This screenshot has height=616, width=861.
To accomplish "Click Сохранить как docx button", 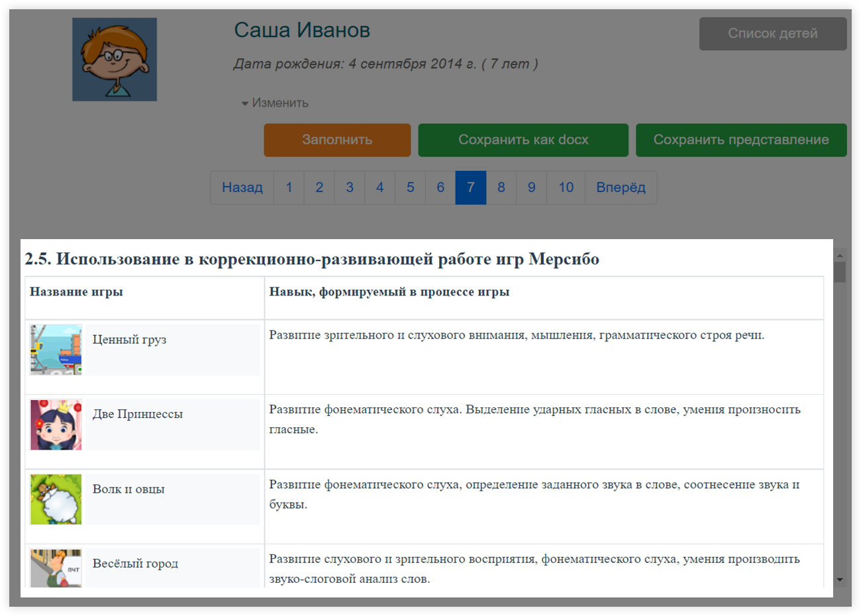I will (x=523, y=140).
